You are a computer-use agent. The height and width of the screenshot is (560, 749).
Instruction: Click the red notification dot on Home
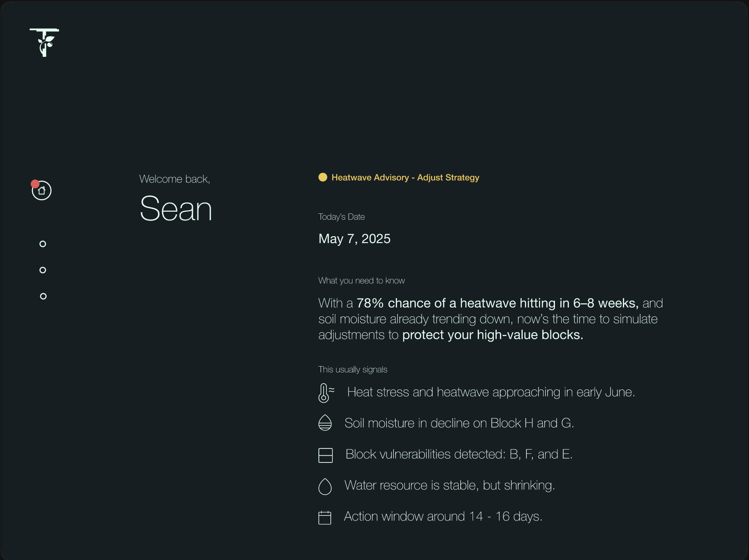35,184
